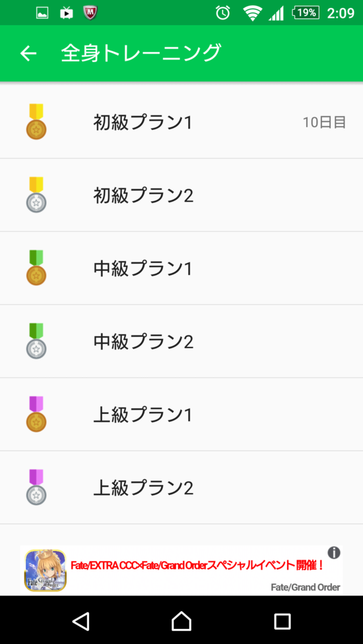The image size is (363, 644).
Task: Tap the green-ribbon silver medal for 中級プラン2
Action: pos(36,341)
